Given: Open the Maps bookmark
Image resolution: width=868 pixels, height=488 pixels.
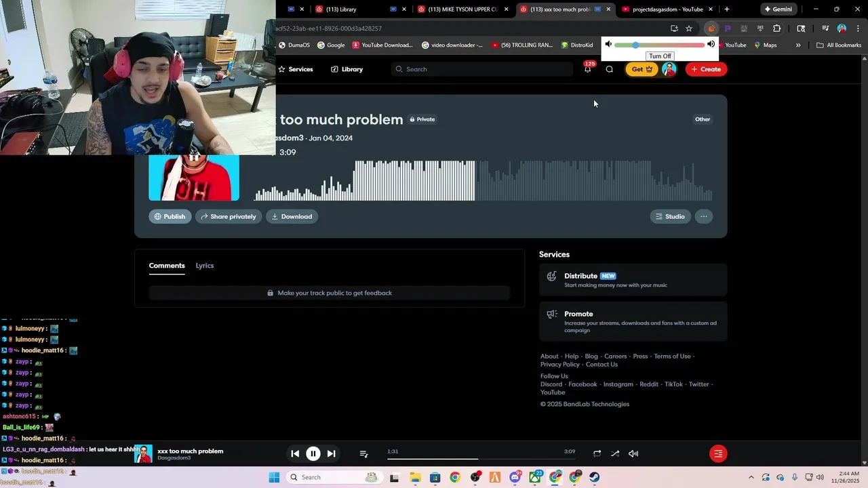Looking at the screenshot, I should pyautogui.click(x=766, y=45).
